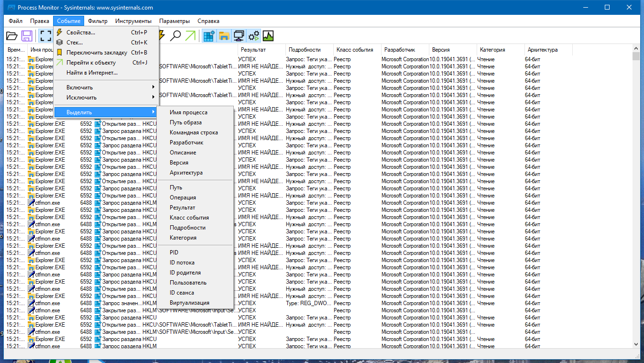
Task: Click the vertical scrollbar down arrow
Action: 636,343
